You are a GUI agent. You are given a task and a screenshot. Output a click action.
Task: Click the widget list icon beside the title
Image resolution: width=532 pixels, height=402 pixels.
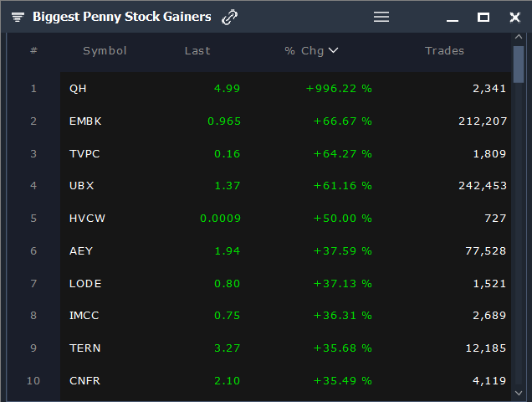pos(18,18)
